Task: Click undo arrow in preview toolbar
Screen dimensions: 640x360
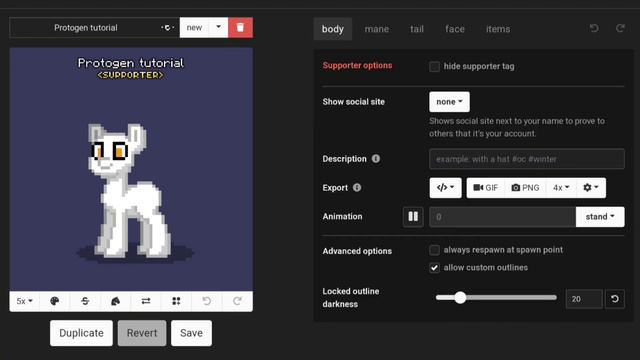Action: [207, 301]
